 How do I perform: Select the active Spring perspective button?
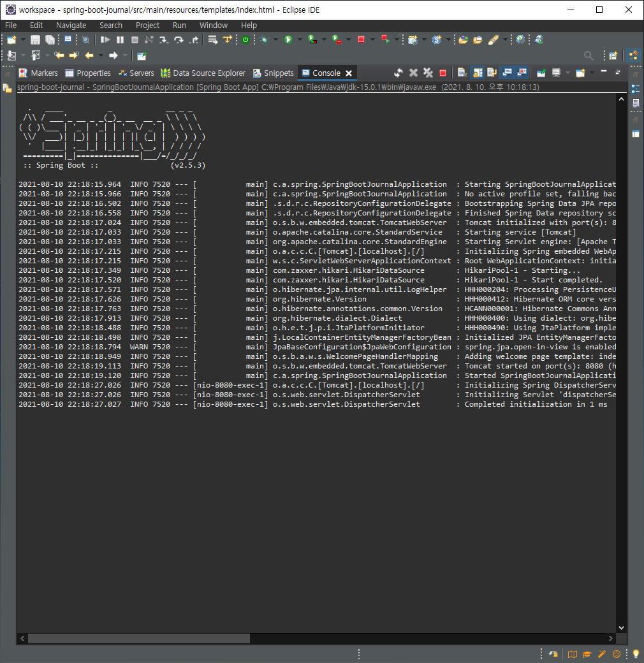[x=633, y=55]
